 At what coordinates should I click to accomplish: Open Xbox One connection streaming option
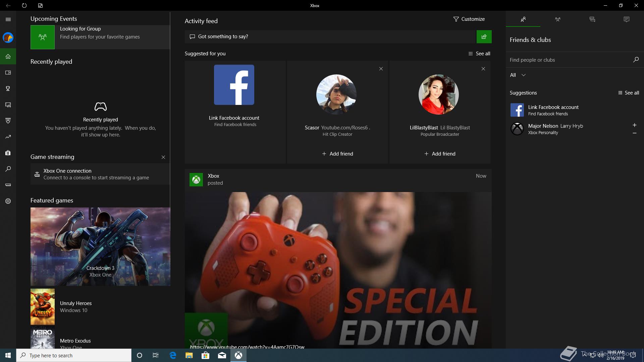pos(100,174)
